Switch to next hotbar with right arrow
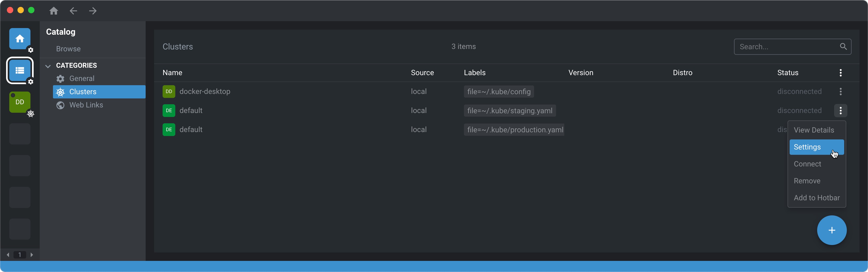 click(32, 255)
